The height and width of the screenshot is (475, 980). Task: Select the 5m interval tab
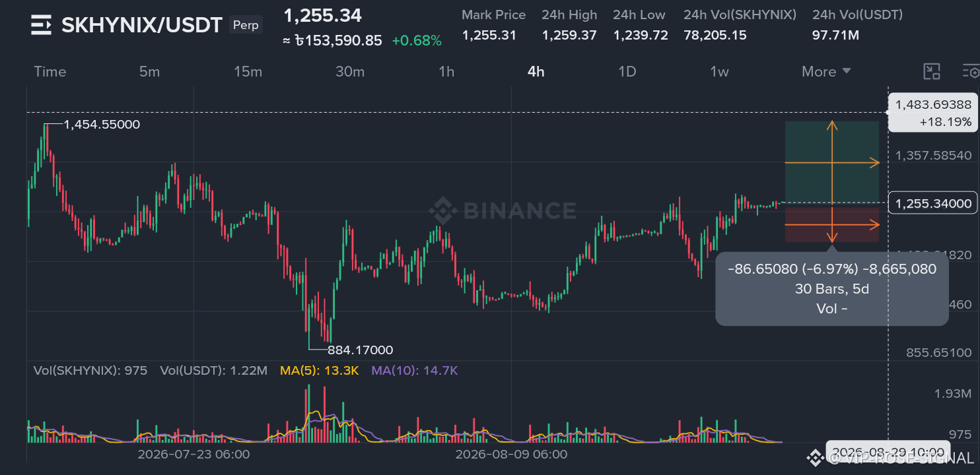tap(149, 72)
